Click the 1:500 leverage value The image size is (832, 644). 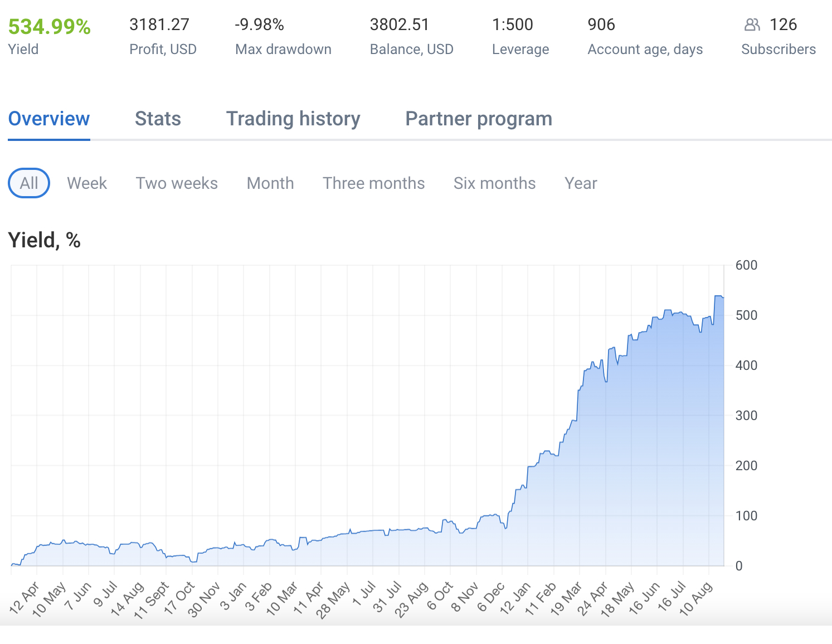pyautogui.click(x=513, y=25)
